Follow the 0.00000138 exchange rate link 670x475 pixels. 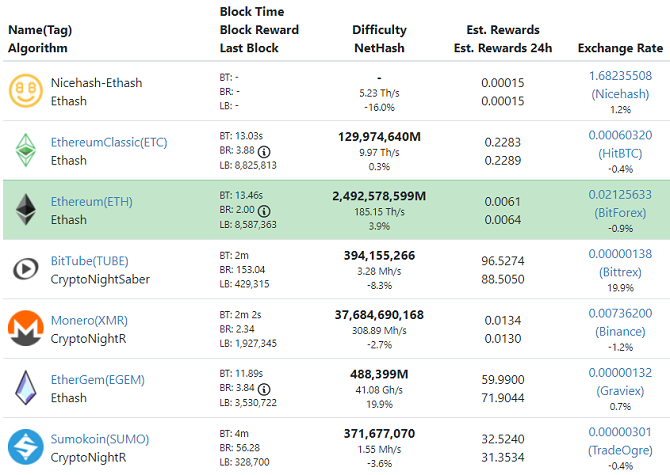point(620,254)
